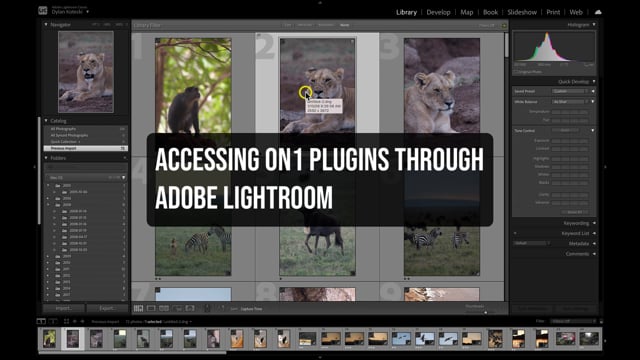Open the Saved Preset dropdown
640x360 pixels.
(x=570, y=91)
